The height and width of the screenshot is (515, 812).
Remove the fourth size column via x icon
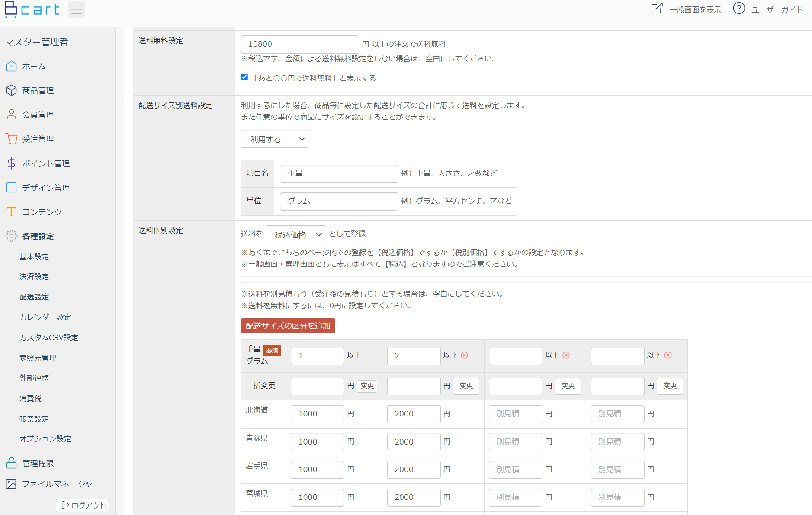pos(668,355)
